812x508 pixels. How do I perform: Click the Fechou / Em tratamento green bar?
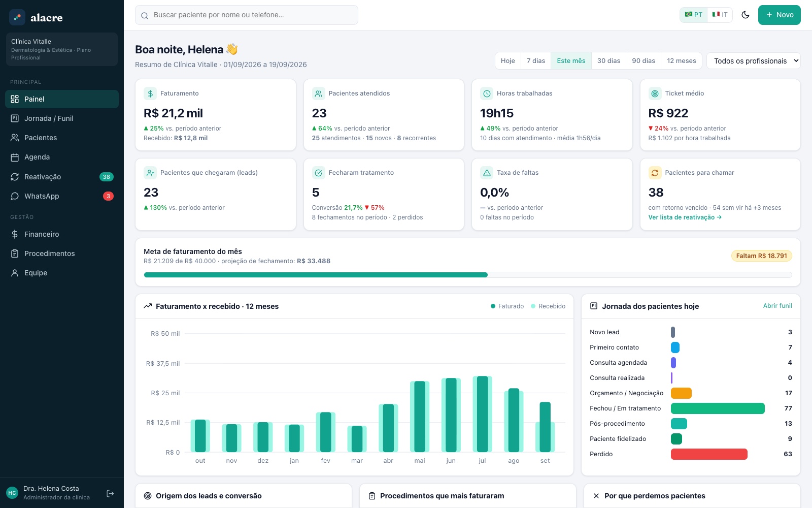(x=718, y=408)
